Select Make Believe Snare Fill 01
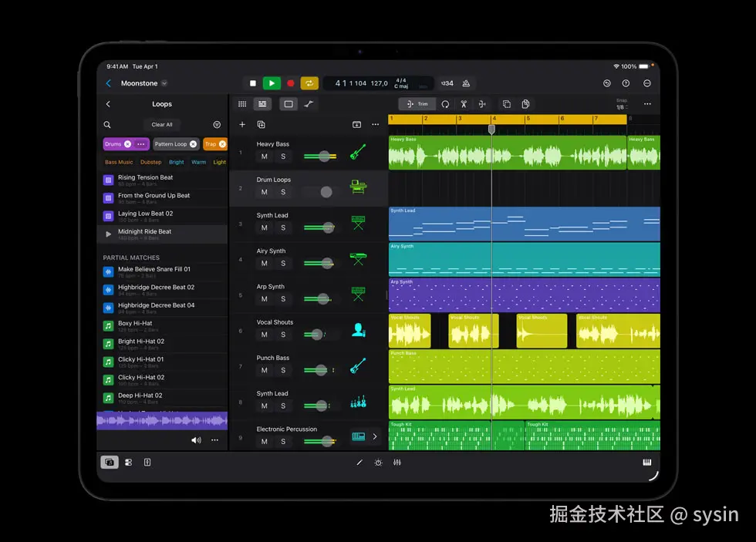Viewport: 756px width, 542px height. pos(163,272)
